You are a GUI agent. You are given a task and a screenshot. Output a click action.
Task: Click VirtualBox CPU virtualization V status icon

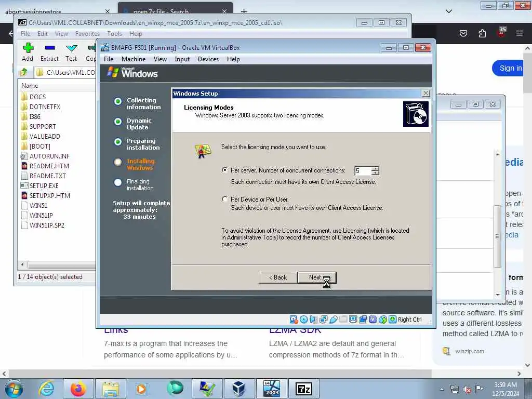[x=373, y=320]
